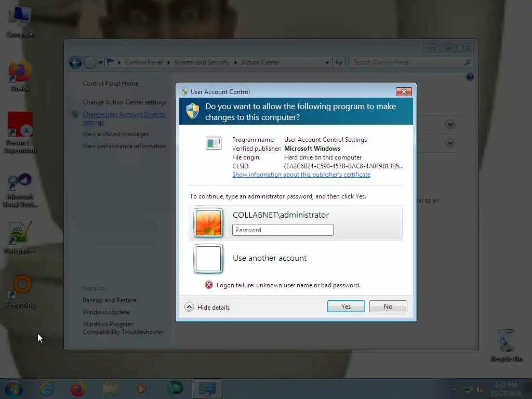The width and height of the screenshot is (532, 399).
Task: Open the dropdown arrow after Control Panel breadcrumb
Action: click(x=168, y=62)
